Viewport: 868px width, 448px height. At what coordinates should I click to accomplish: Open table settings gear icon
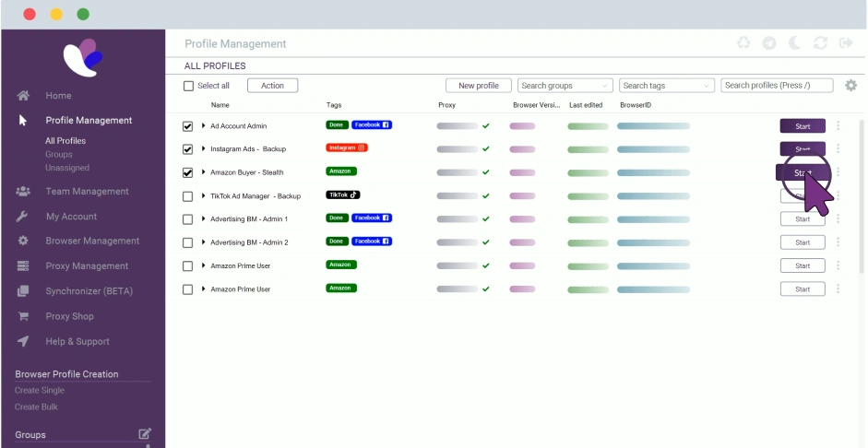click(850, 86)
